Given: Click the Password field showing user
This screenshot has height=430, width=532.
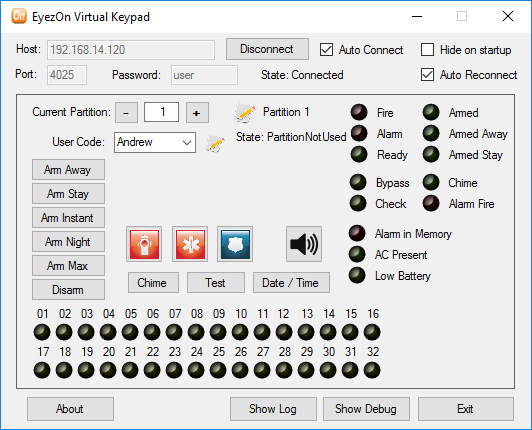Looking at the screenshot, I should [204, 75].
